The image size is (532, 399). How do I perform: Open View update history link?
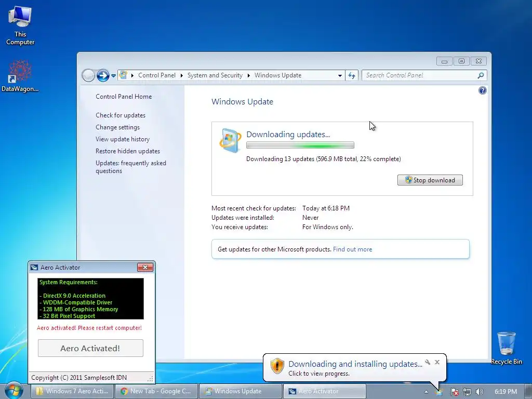coord(123,139)
